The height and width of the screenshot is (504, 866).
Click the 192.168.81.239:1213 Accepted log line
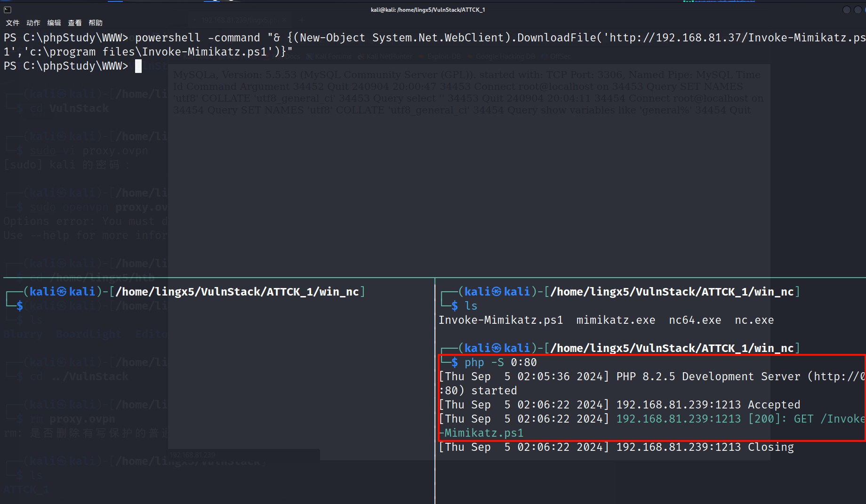click(619, 405)
